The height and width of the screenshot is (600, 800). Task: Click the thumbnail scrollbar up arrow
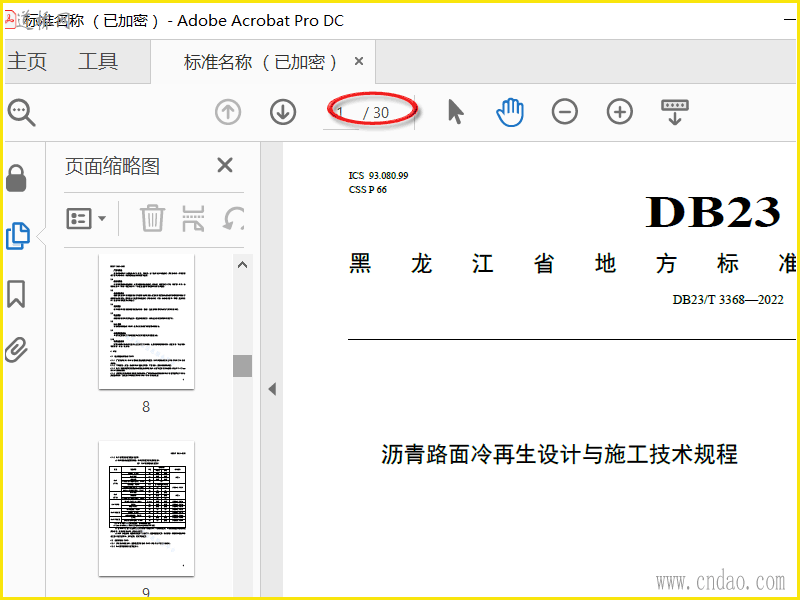[x=243, y=265]
